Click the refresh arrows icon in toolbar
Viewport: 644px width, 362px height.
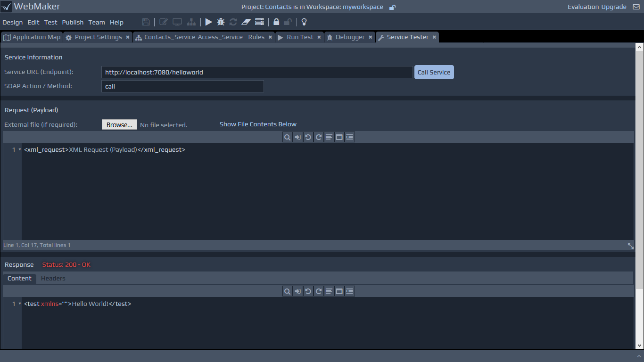[233, 22]
